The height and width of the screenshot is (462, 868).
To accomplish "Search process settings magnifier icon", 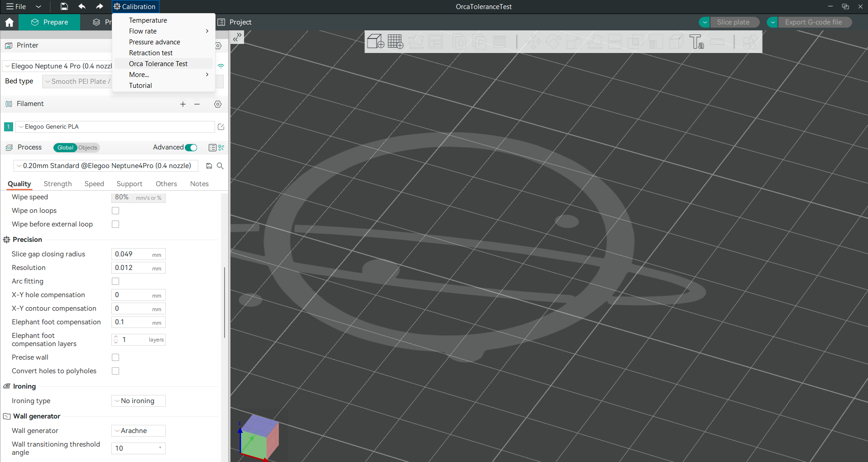I will click(221, 166).
